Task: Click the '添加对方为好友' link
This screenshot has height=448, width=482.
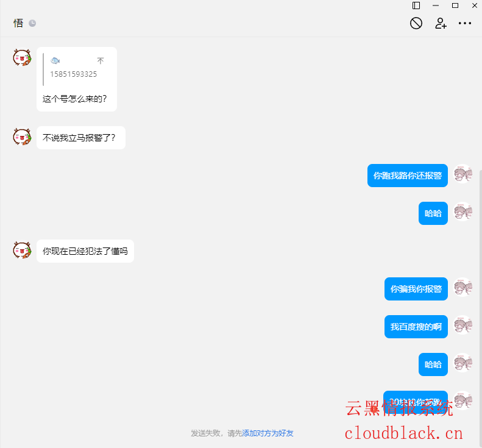Action: [268, 433]
